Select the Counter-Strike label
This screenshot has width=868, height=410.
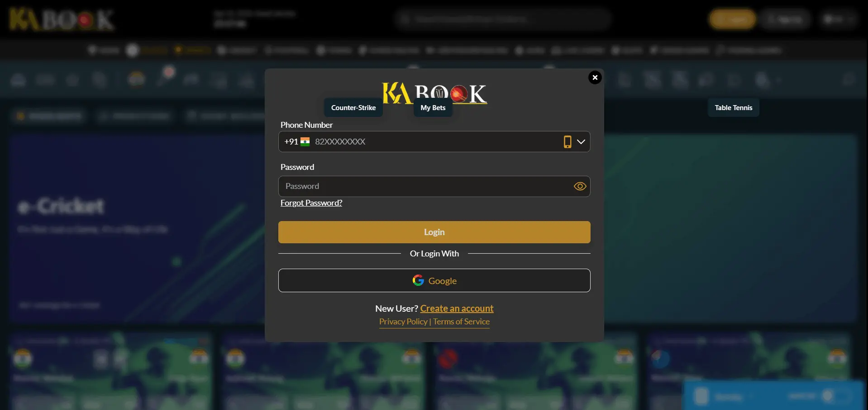pyautogui.click(x=353, y=108)
